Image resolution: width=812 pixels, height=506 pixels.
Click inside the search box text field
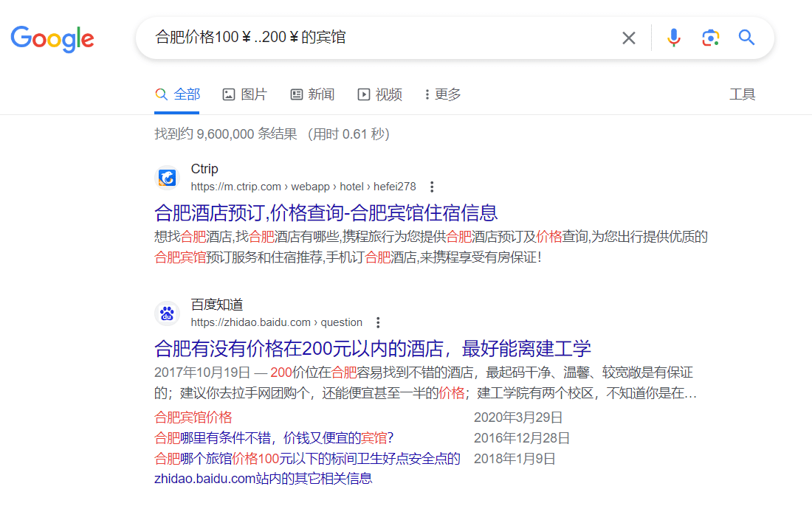point(383,38)
